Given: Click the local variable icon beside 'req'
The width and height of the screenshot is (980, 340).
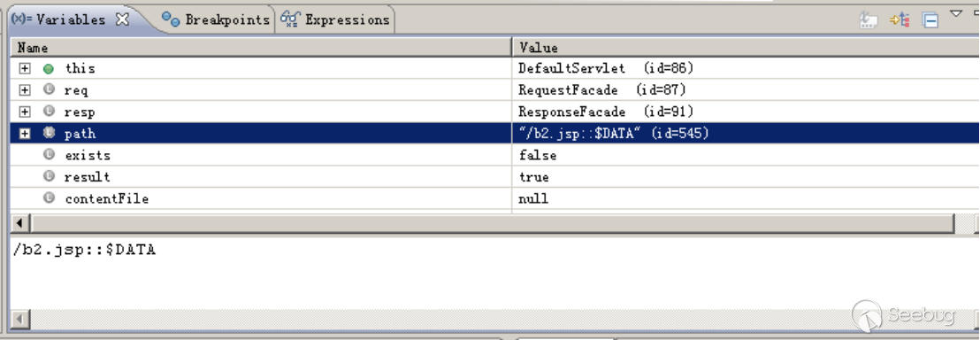Looking at the screenshot, I should [49, 90].
